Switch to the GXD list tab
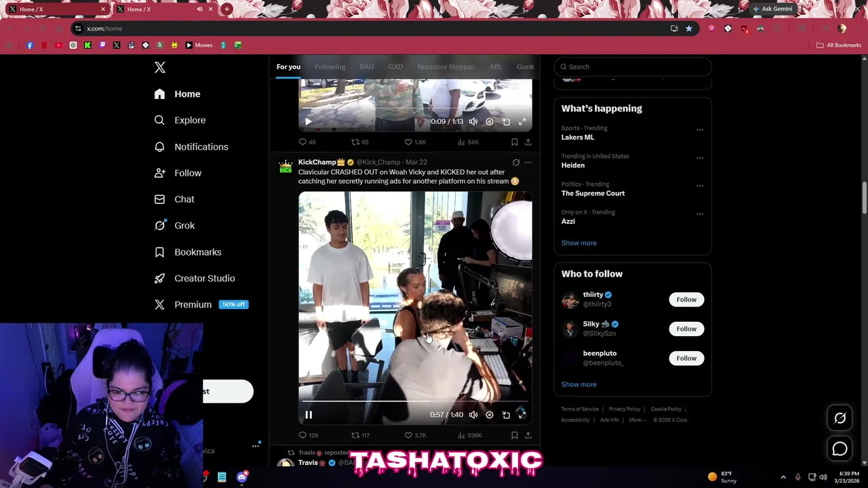The height and width of the screenshot is (488, 868). (395, 66)
